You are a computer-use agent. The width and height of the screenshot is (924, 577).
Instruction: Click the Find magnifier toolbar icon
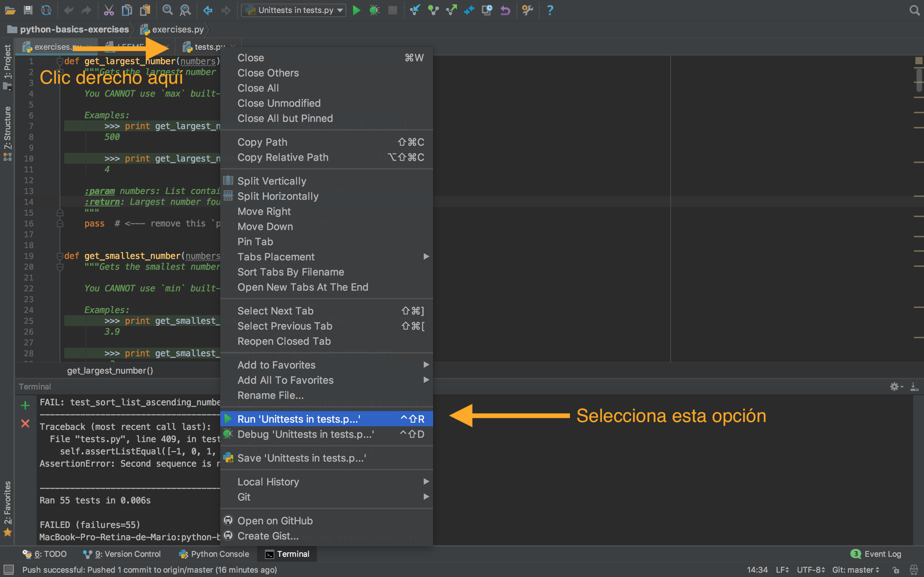(167, 10)
